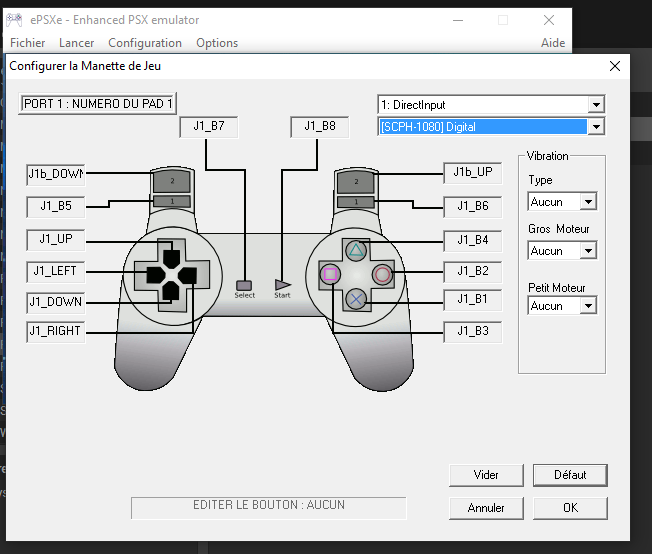Click left shoulder button 2 on gamepad
This screenshot has height=554, width=652.
(172, 181)
